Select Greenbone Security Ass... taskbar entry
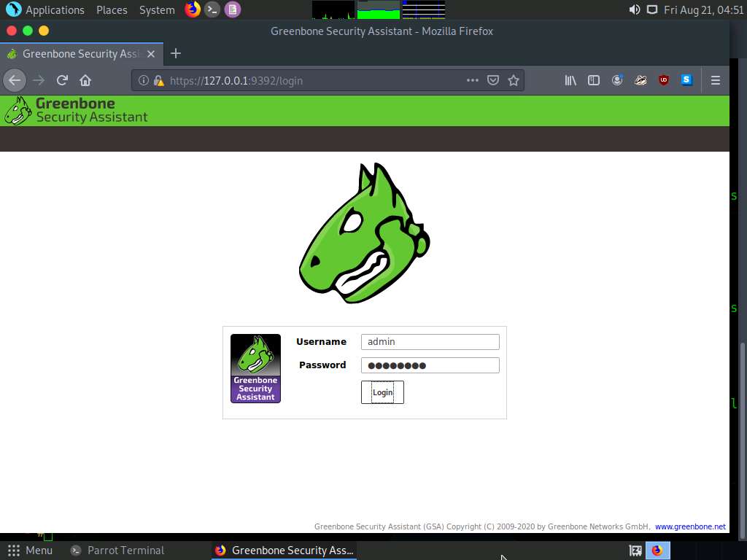 (x=284, y=551)
